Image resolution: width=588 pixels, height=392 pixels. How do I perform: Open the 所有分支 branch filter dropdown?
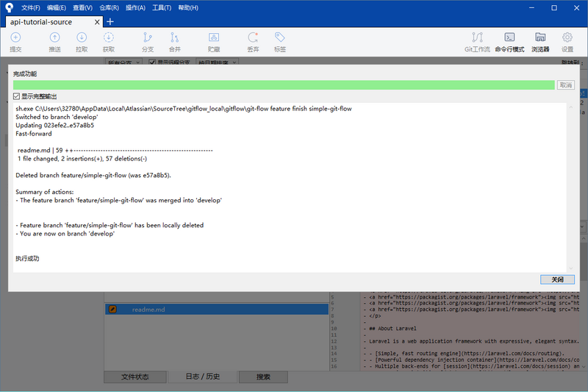[x=123, y=62]
